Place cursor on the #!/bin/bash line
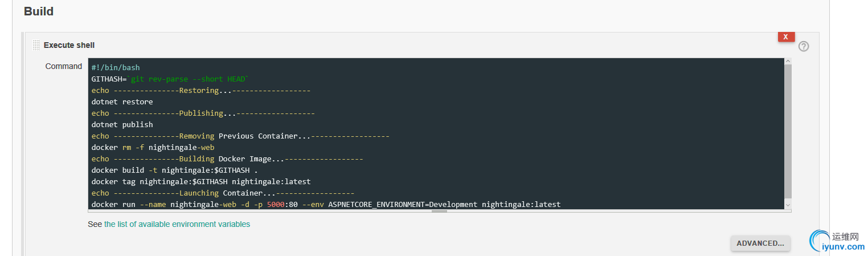868x256 pixels. pyautogui.click(x=116, y=68)
